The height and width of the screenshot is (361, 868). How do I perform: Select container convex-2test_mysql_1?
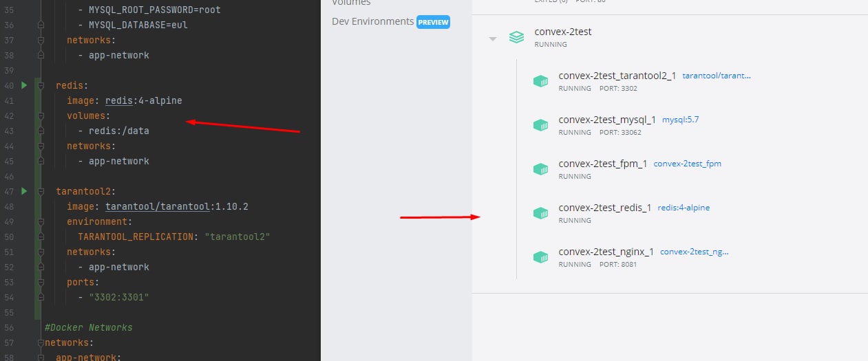[x=607, y=120]
